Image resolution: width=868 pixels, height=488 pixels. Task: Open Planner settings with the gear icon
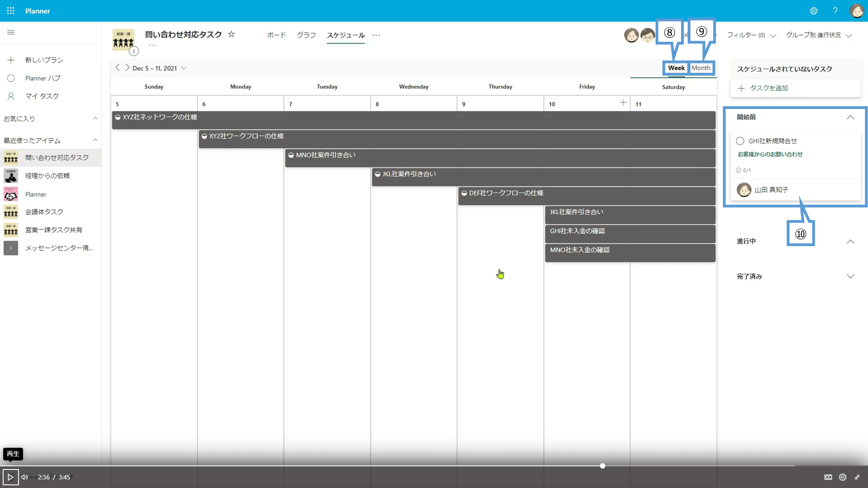click(x=814, y=11)
